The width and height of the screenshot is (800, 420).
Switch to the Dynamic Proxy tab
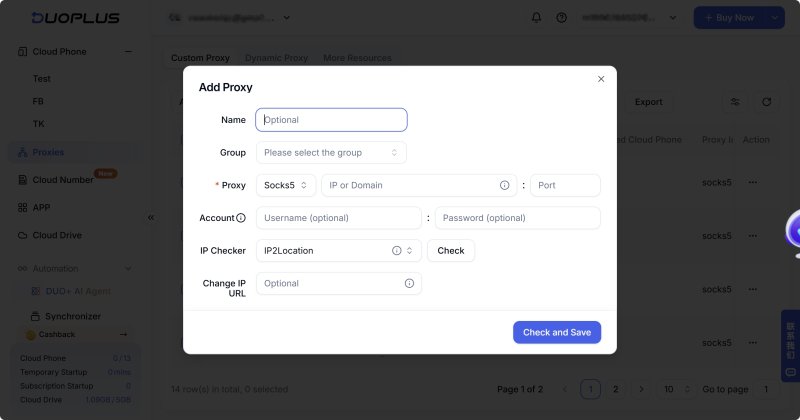click(x=277, y=58)
